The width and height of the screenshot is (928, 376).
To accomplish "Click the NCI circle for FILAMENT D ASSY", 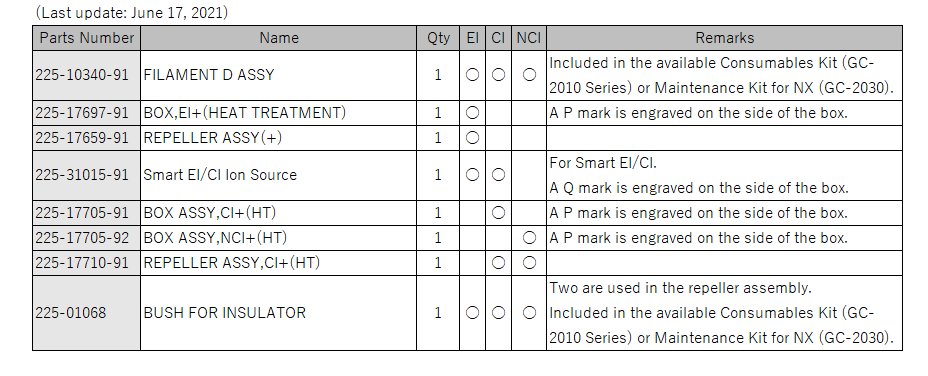I will (529, 75).
